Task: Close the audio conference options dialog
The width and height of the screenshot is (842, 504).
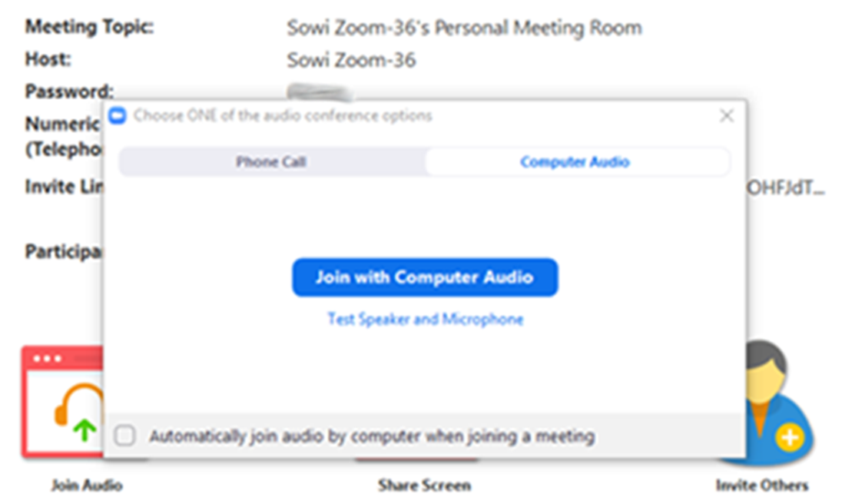Action: click(x=727, y=115)
